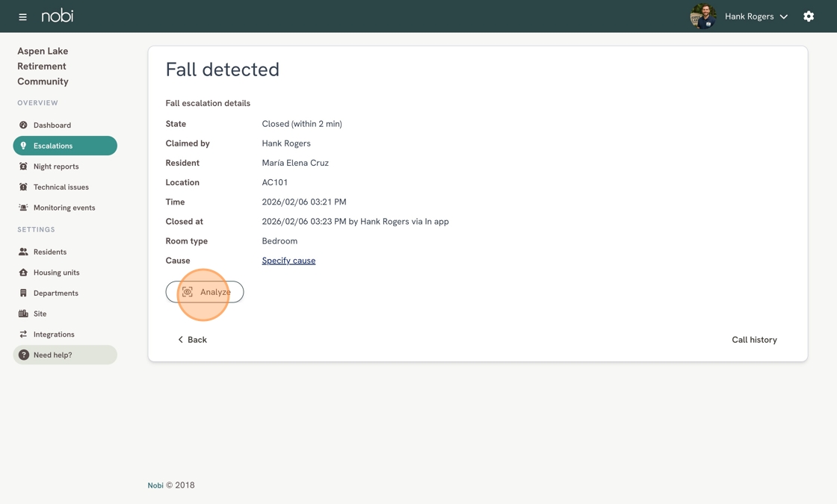Click the settings gear icon
Screen dimensions: 837x504
point(809,16)
